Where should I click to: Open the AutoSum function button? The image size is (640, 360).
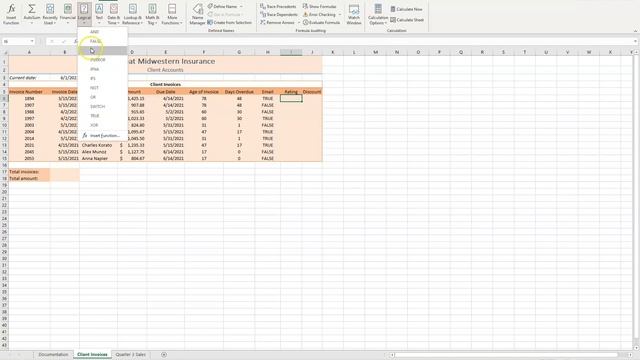click(x=31, y=14)
